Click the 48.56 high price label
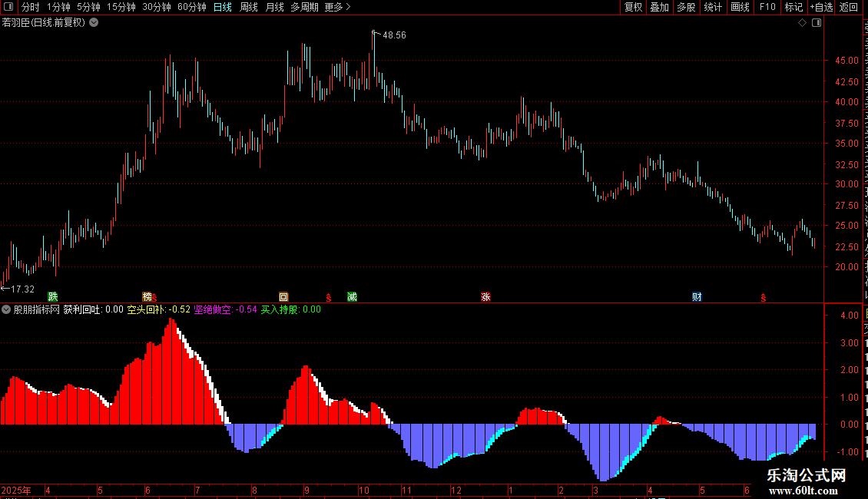Image resolution: width=868 pixels, height=499 pixels. click(x=394, y=35)
